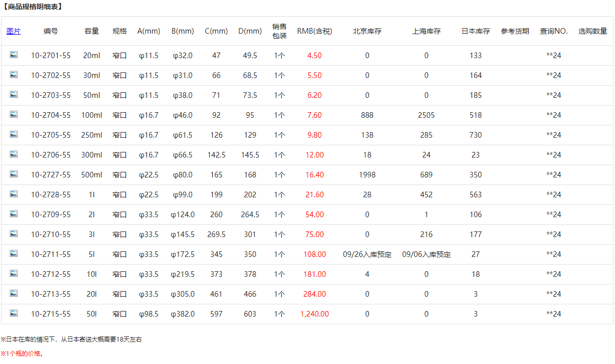Screen dimensions: 615x364
Task: View image icon for product 10-2715-55
Action: point(14,314)
